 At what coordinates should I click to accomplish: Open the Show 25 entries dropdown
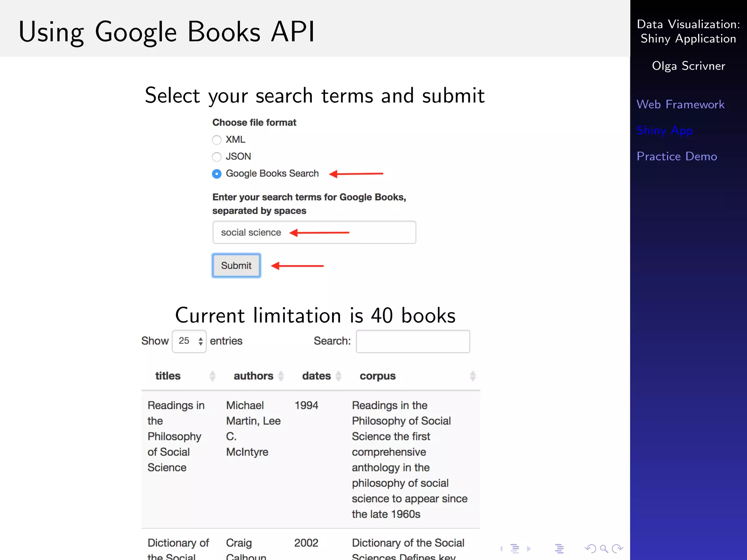pos(189,341)
